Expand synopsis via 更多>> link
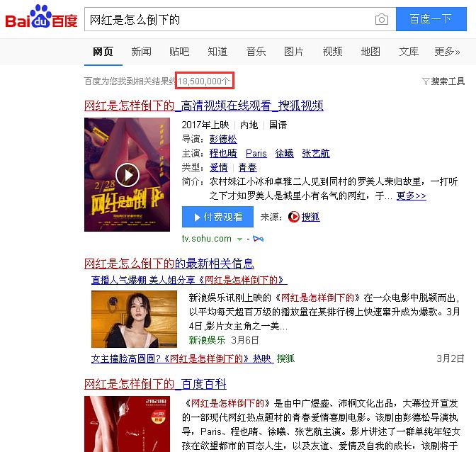This screenshot has width=476, height=452. point(411,196)
